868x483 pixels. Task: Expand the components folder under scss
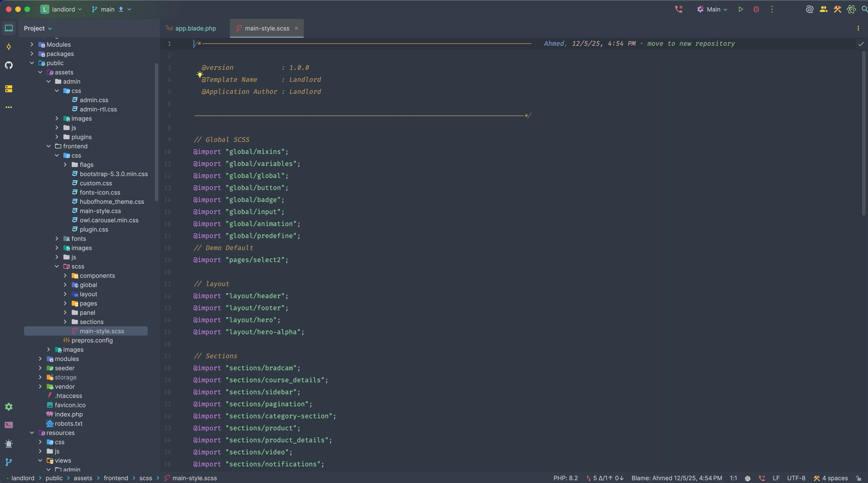pos(65,275)
